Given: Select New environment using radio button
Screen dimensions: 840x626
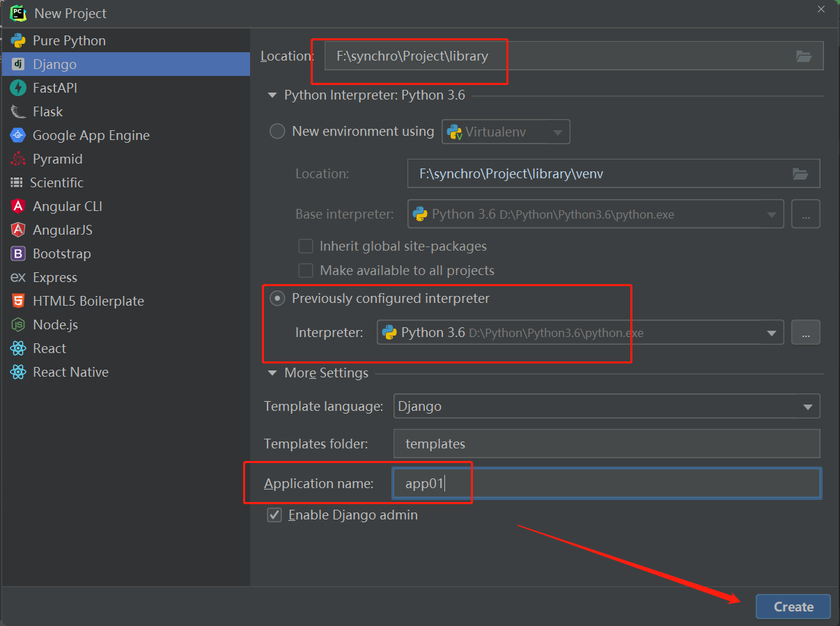Looking at the screenshot, I should (277, 131).
